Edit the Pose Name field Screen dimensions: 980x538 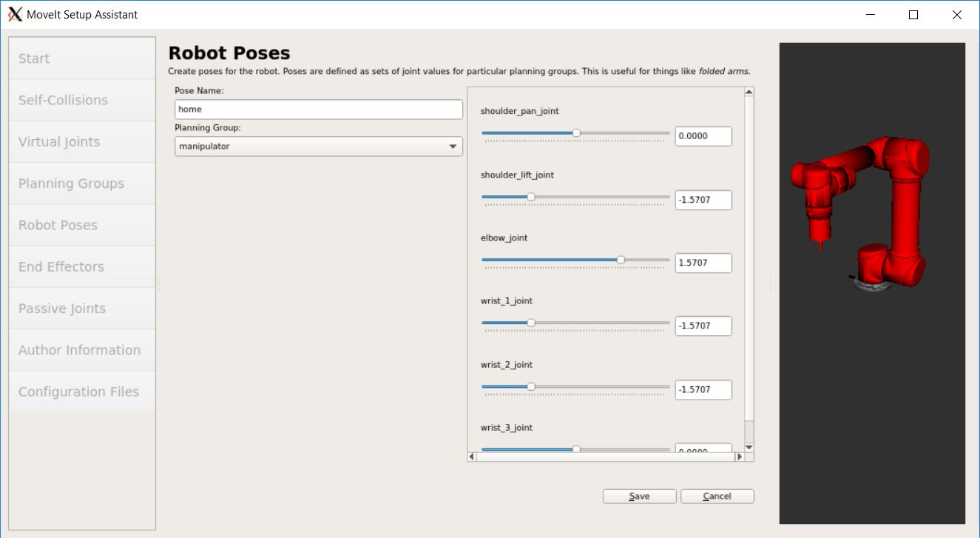point(318,109)
